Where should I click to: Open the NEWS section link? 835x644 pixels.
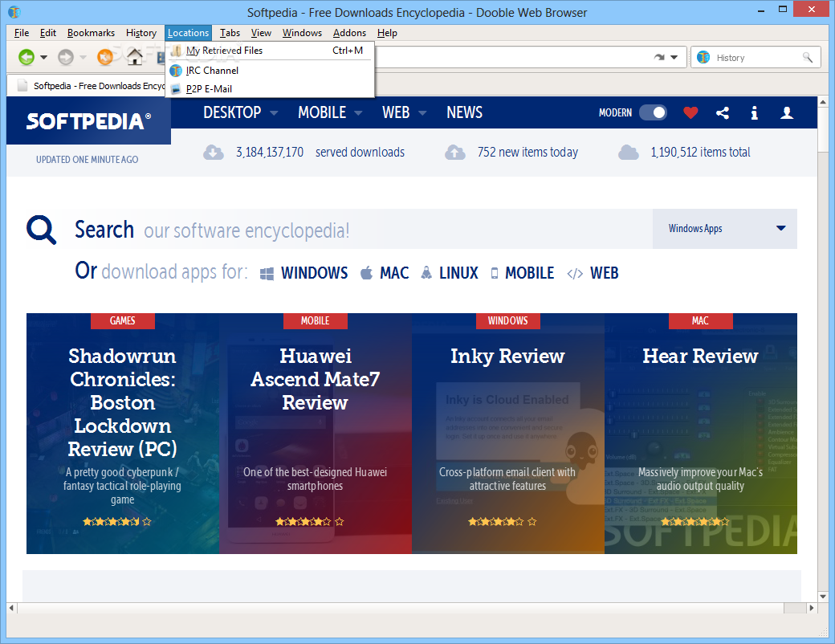click(x=464, y=113)
